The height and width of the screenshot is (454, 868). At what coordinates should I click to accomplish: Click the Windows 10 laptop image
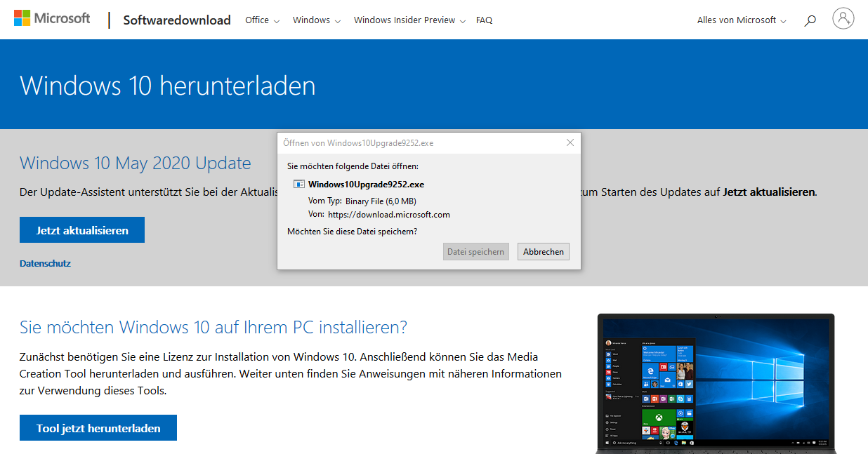tap(716, 384)
